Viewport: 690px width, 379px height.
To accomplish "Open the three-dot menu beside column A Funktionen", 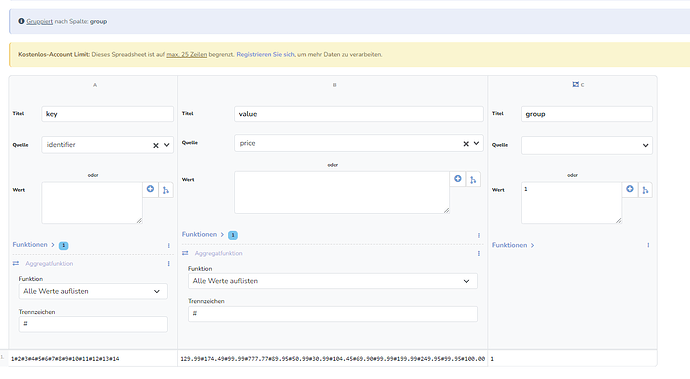I will [x=169, y=246].
